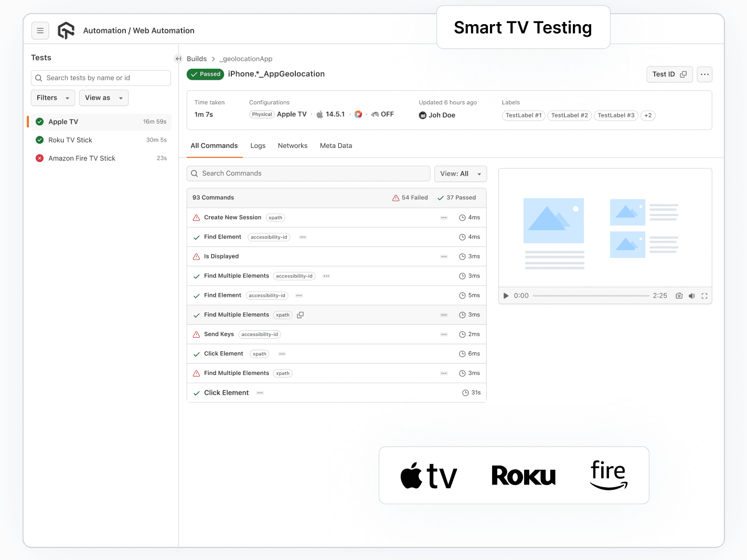Click the Passed status badge
The height and width of the screenshot is (560, 747).
206,74
